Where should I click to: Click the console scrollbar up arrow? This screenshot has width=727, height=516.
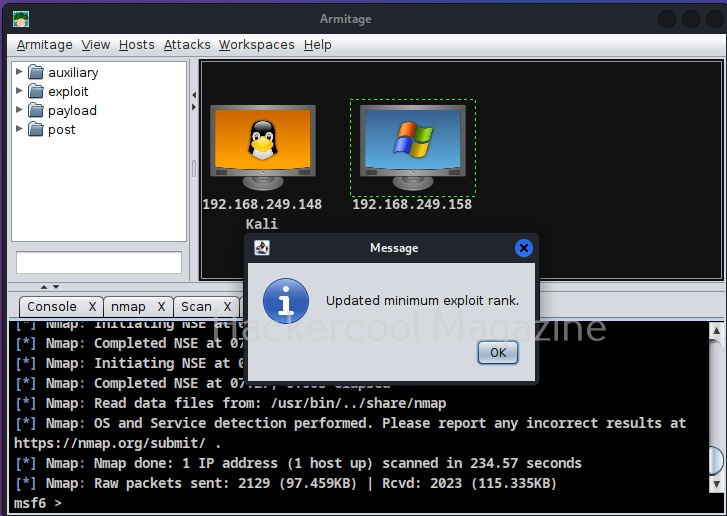click(x=716, y=331)
